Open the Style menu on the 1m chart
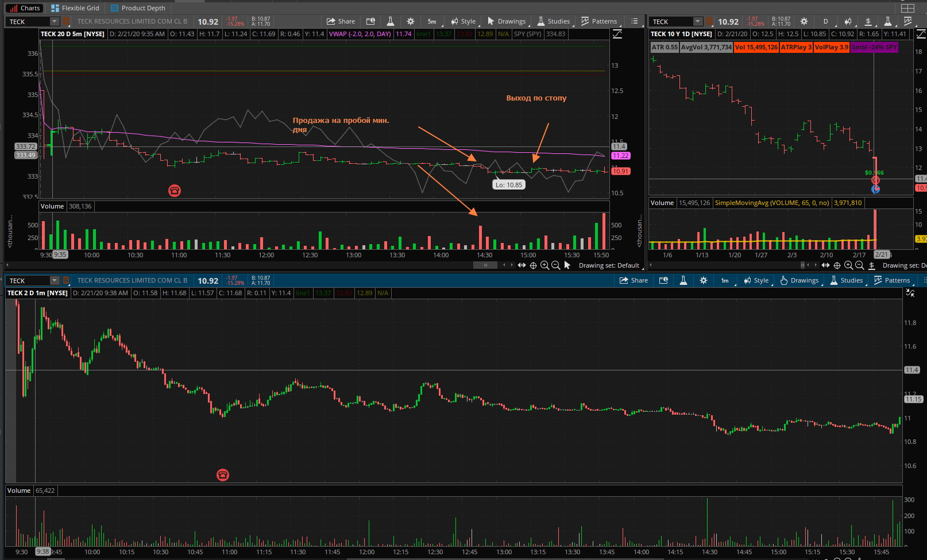 click(756, 280)
